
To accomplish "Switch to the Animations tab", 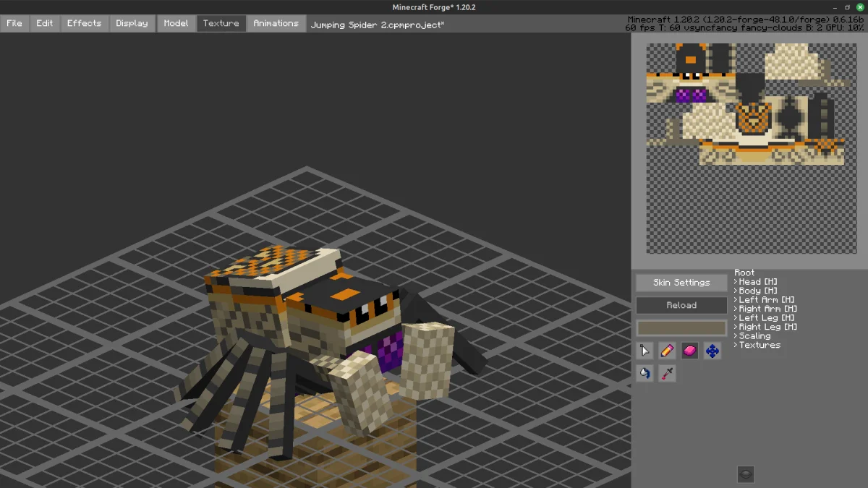I will click(x=276, y=23).
